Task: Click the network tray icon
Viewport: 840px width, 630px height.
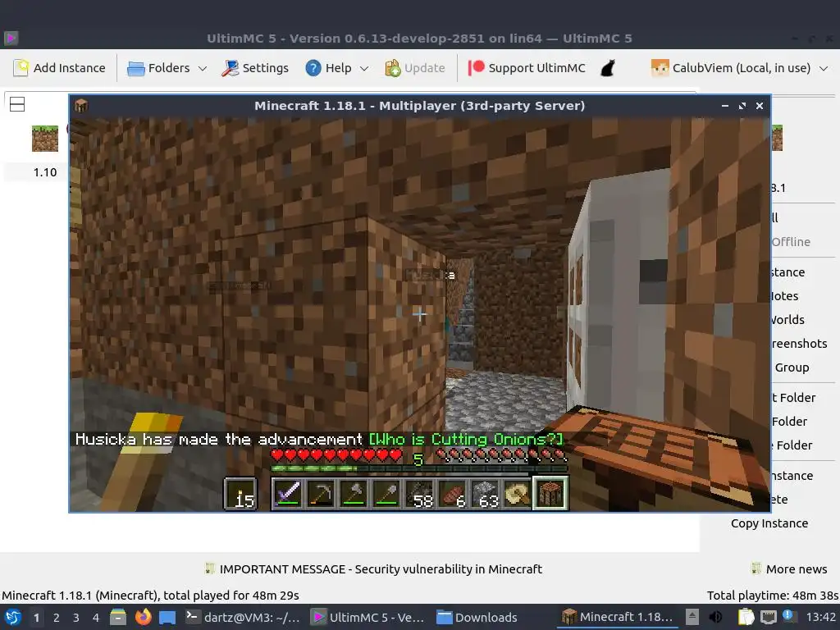Action: [768, 617]
